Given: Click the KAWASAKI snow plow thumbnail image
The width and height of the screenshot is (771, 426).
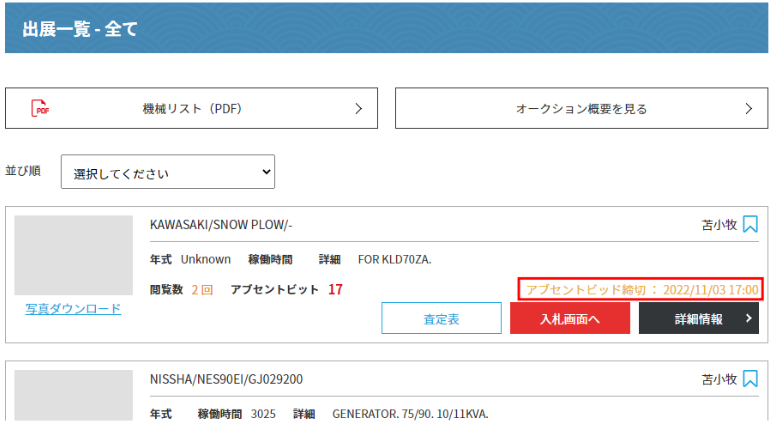Looking at the screenshot, I should pyautogui.click(x=73, y=255).
